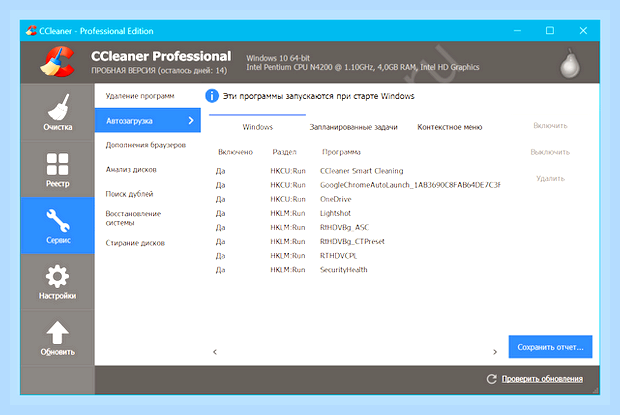The image size is (620, 415).
Task: Click the Обновить upgrade arrow icon
Action: tap(58, 332)
